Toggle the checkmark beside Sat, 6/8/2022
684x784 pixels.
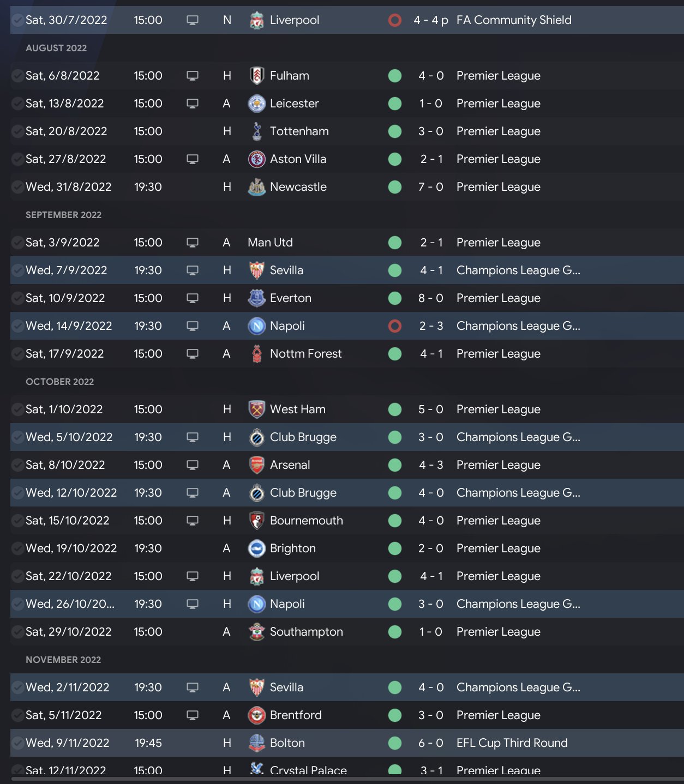tap(17, 76)
